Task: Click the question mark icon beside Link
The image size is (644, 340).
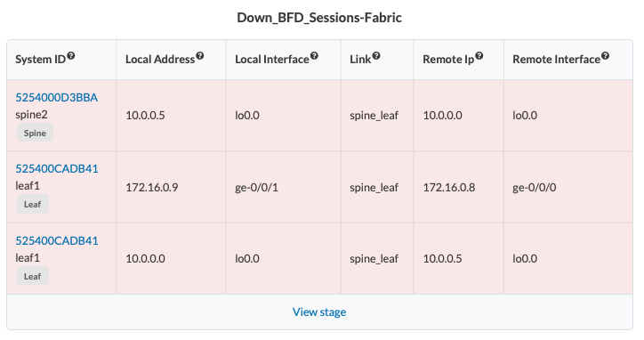Action: 376,55
